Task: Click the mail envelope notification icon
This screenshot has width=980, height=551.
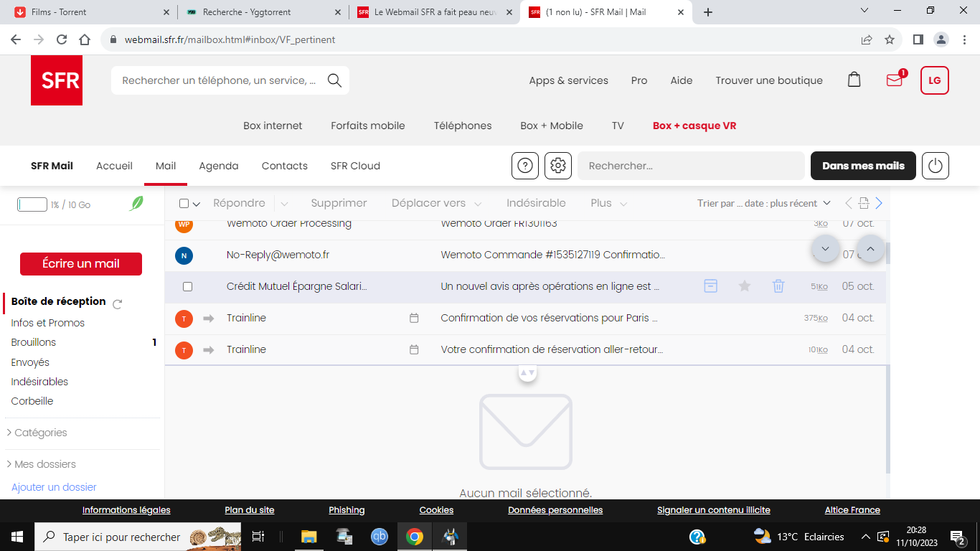Action: pos(894,80)
